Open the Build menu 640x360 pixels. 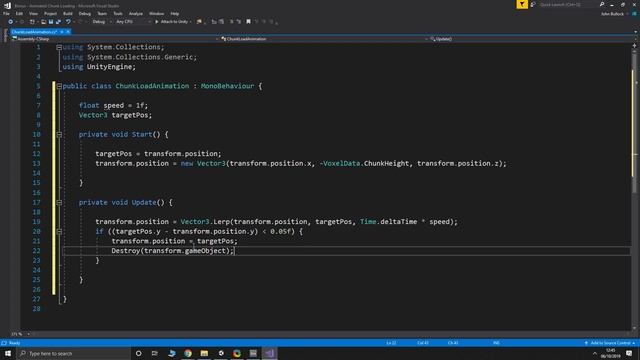pyautogui.click(x=68, y=13)
